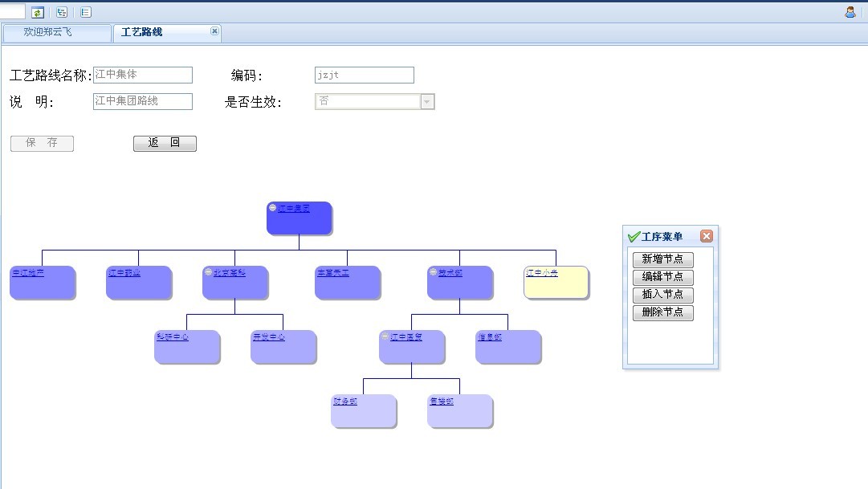Open the user profile icon
The width and height of the screenshot is (868, 489).
click(x=850, y=11)
